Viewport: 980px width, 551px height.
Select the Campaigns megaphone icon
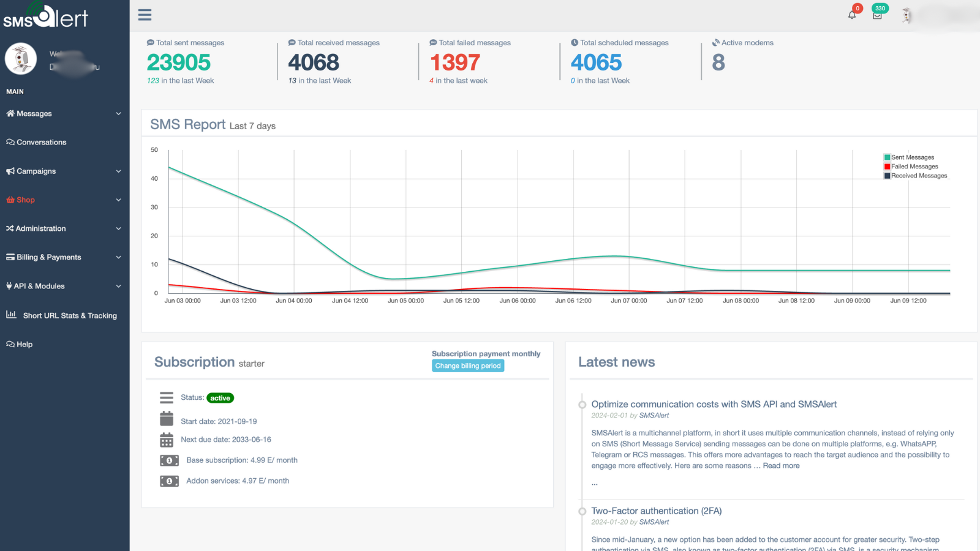[9, 171]
